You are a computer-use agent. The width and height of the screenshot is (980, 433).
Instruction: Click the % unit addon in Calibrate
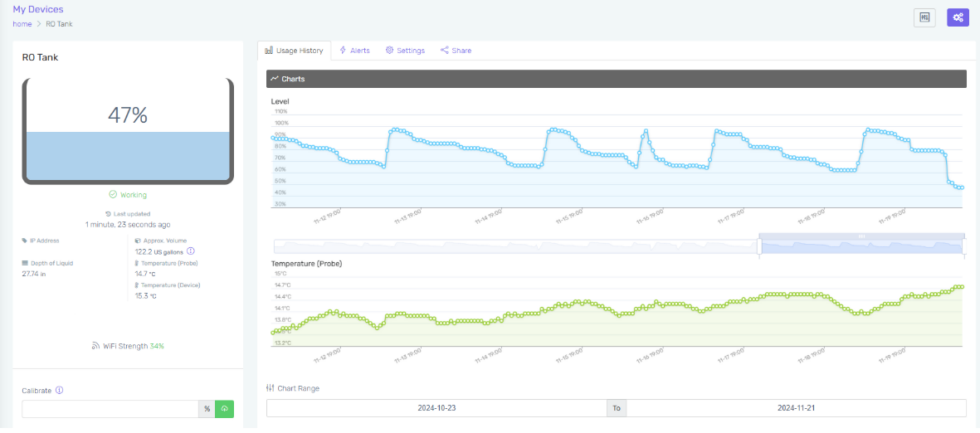coord(207,409)
